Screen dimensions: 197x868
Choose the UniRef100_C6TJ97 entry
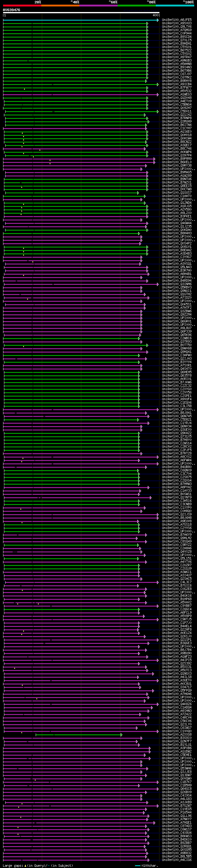pos(177,74)
